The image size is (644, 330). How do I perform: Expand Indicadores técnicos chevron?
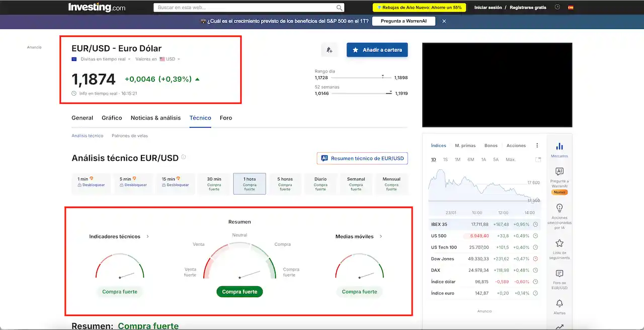pos(147,236)
